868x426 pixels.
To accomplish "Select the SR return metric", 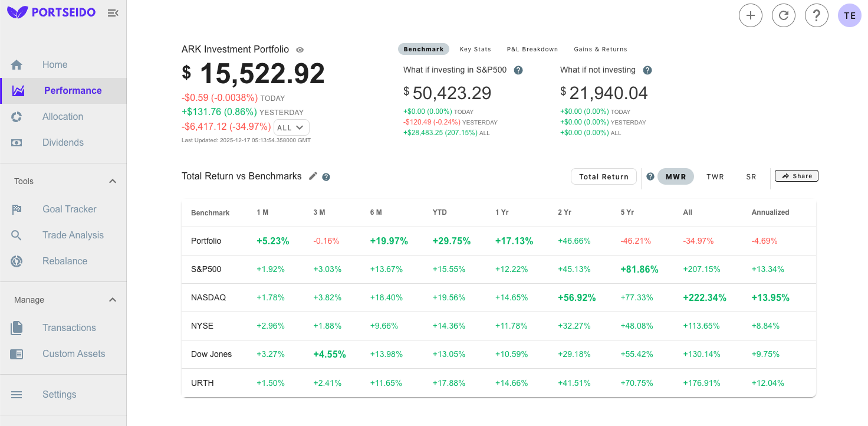I will click(x=751, y=176).
